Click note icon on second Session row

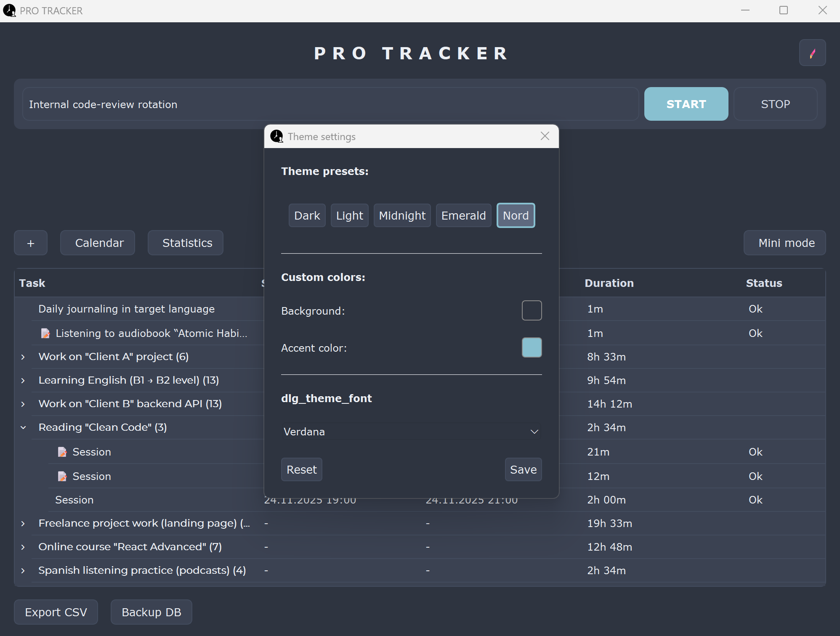[62, 476]
